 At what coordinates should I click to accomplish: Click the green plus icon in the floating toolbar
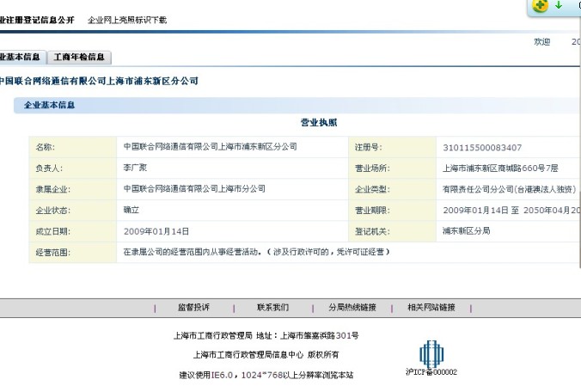[540, 5]
